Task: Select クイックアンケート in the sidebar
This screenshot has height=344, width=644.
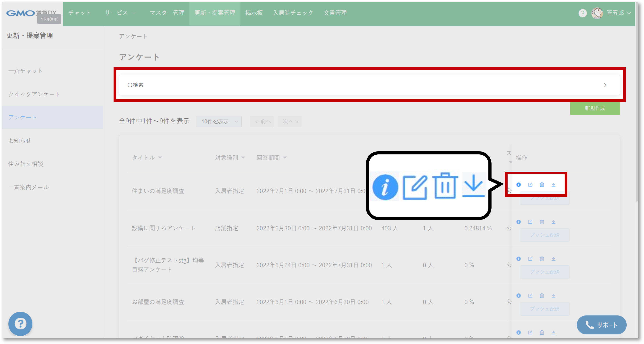Action: coord(34,94)
